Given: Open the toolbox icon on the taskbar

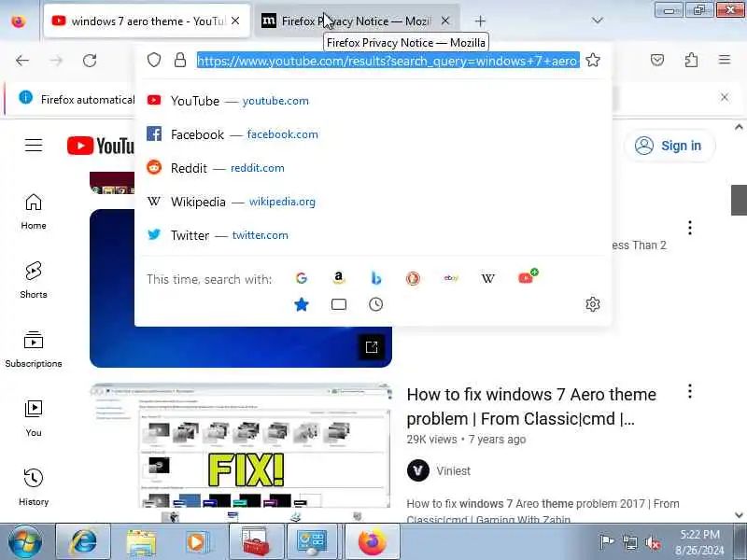Looking at the screenshot, I should [256, 541].
